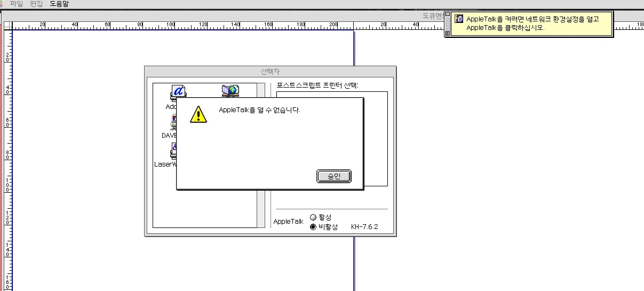Click the Apple menu icon
The width and height of the screenshot is (644, 291).
point(2,4)
